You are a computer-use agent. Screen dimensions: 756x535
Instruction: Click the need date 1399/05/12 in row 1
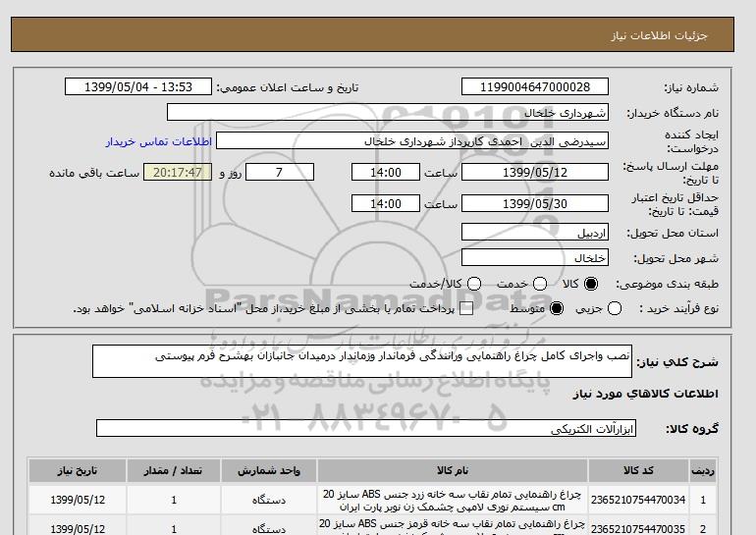click(78, 500)
